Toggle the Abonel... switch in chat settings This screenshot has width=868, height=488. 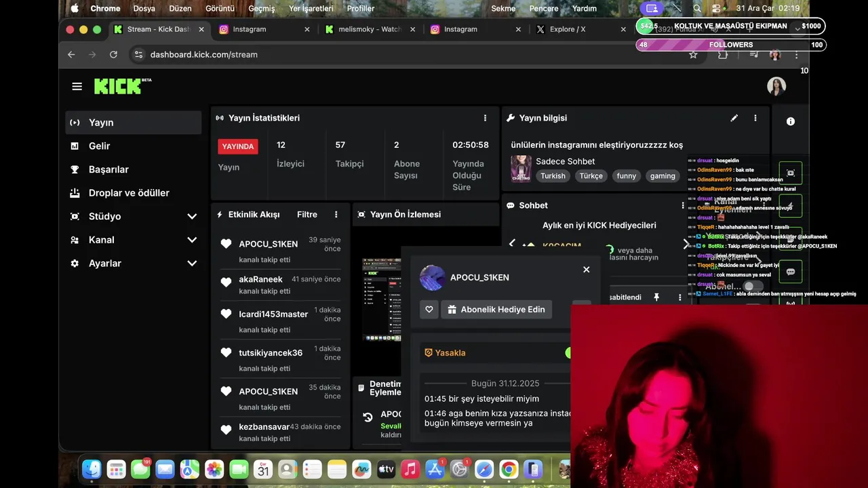(752, 286)
